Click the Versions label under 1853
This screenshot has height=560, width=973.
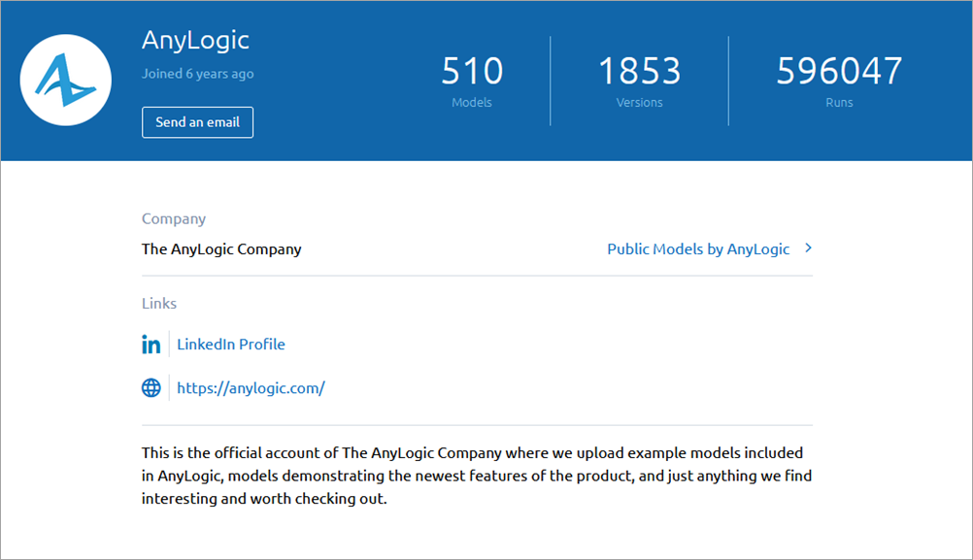639,102
